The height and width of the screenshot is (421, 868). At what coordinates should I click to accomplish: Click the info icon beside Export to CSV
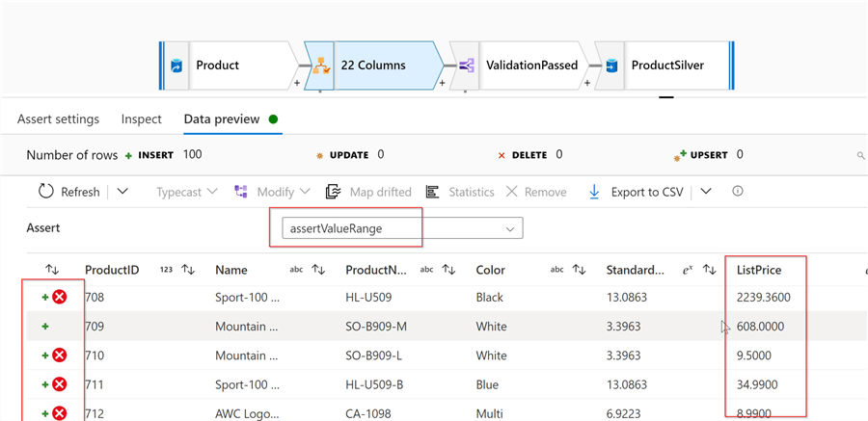pyautogui.click(x=737, y=191)
